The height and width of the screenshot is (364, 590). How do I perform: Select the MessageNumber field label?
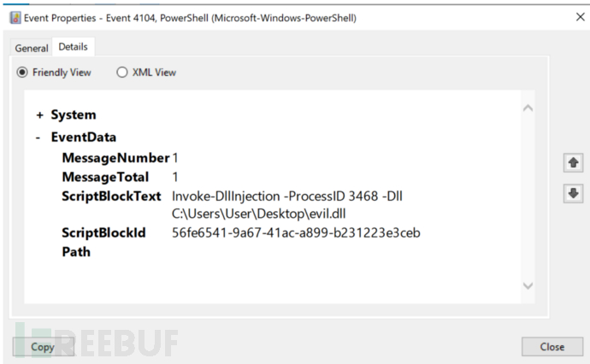pos(115,158)
